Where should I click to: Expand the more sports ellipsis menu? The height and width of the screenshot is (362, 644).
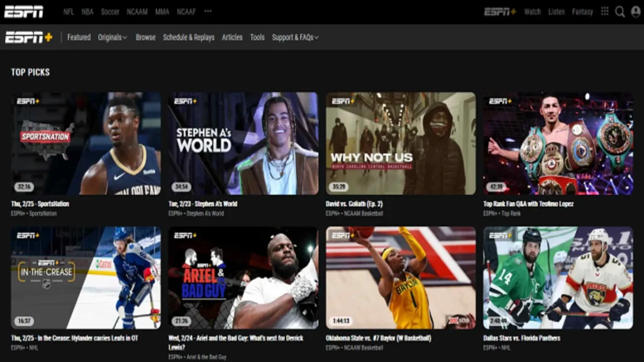[x=208, y=11]
